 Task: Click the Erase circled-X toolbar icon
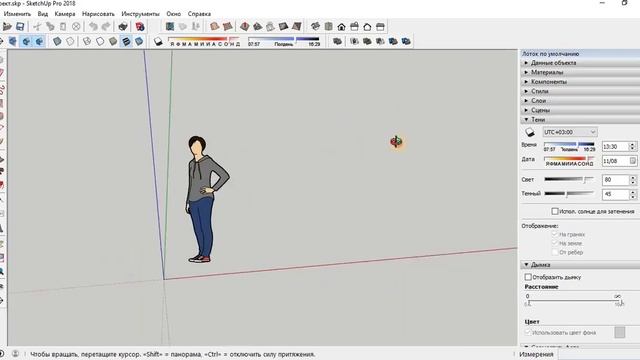coord(76,27)
